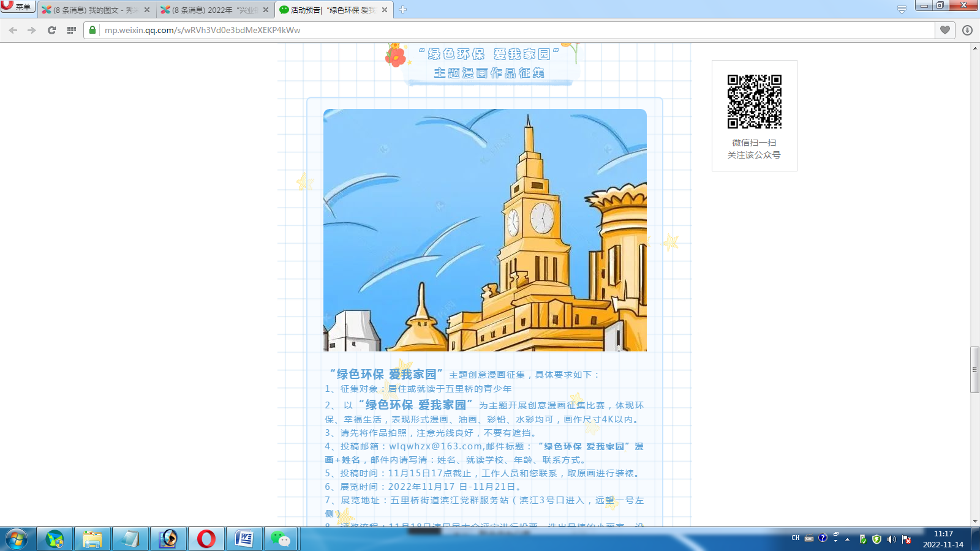Click the wlqwhzx@163.com email text

click(435, 446)
